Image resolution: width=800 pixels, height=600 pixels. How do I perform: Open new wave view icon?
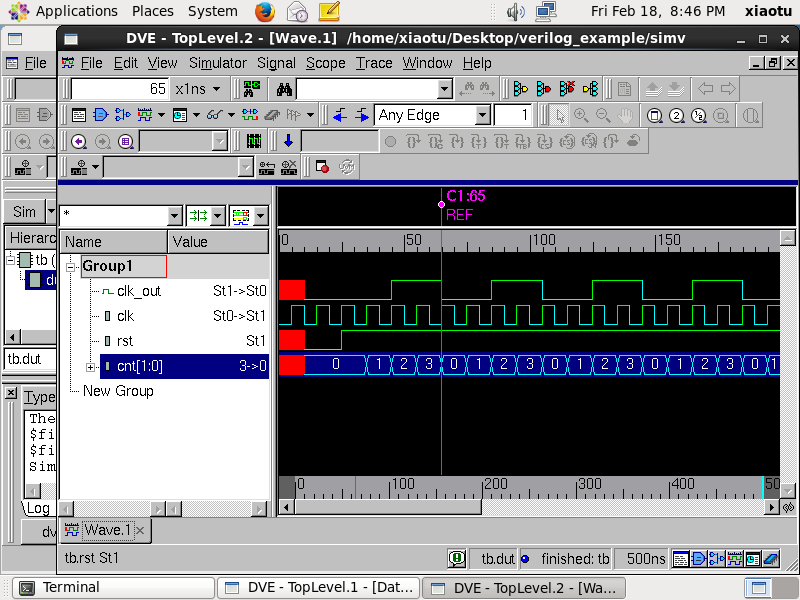coord(145,115)
